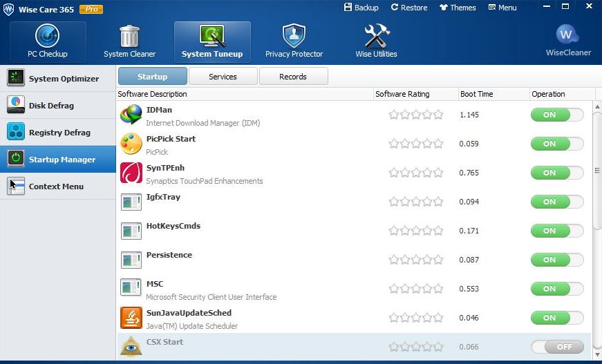Select the Internet Download Manager (IDM) description
The height and width of the screenshot is (364, 602).
[203, 123]
